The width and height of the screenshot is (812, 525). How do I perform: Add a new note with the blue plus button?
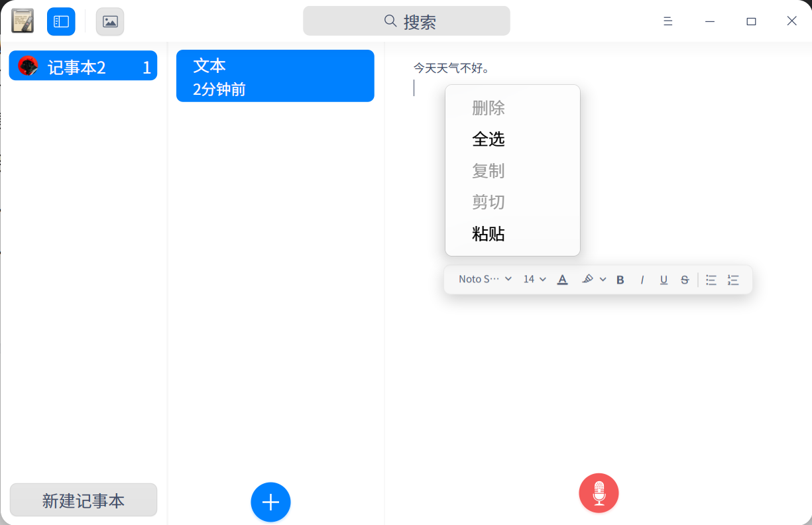click(x=270, y=502)
